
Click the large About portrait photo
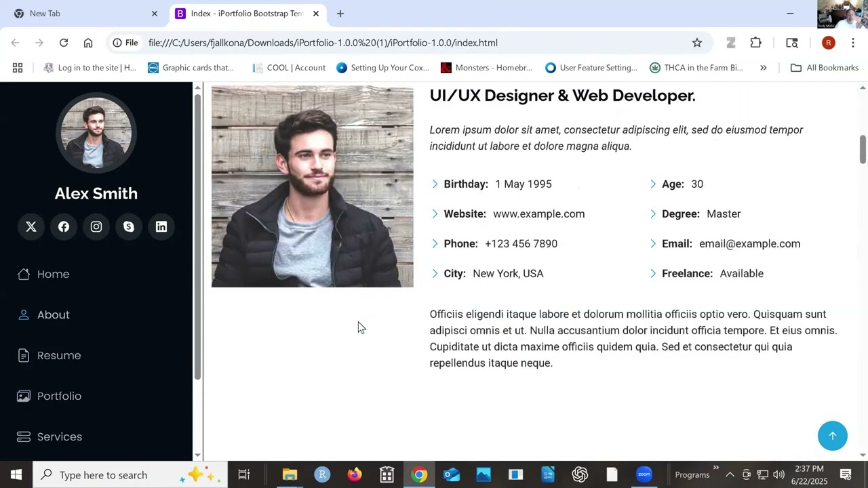[312, 186]
